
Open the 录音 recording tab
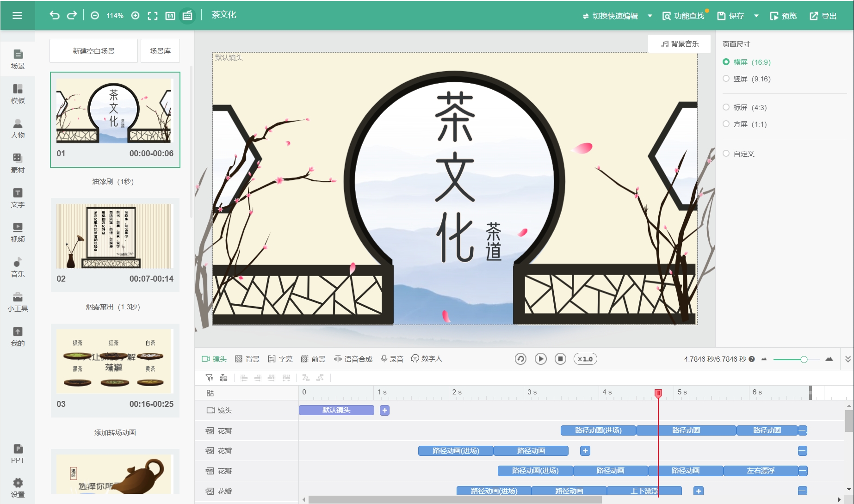(x=392, y=359)
